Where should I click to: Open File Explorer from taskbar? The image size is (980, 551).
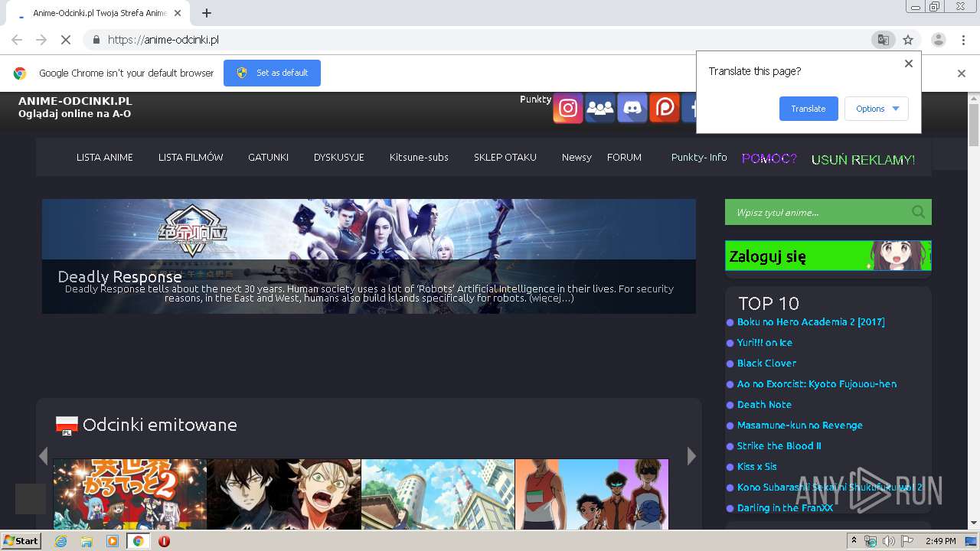click(x=87, y=541)
